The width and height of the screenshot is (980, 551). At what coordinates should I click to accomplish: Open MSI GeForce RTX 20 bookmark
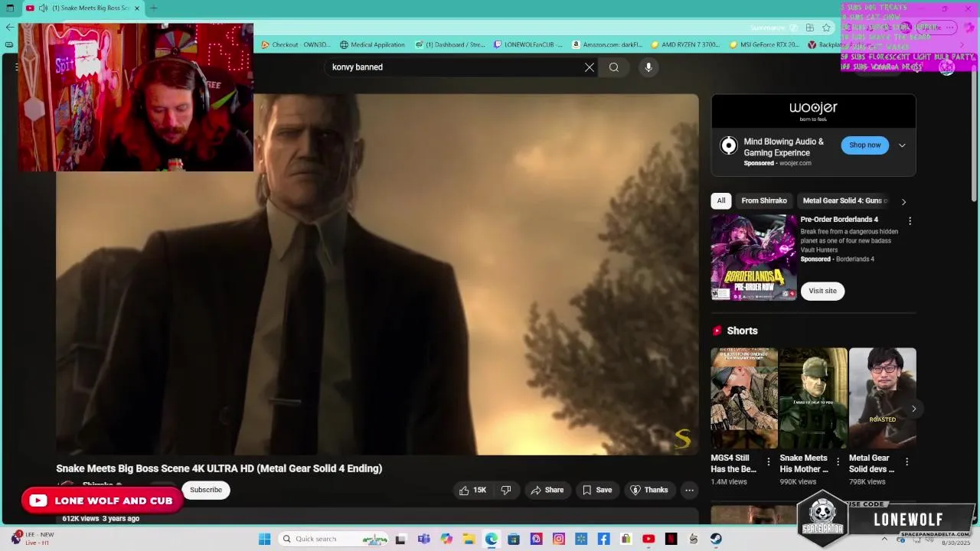[764, 44]
